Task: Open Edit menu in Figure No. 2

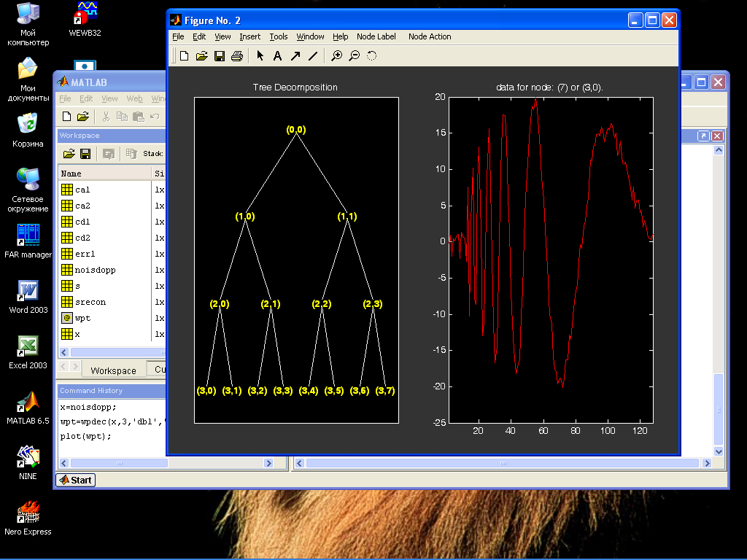Action: pos(199,36)
